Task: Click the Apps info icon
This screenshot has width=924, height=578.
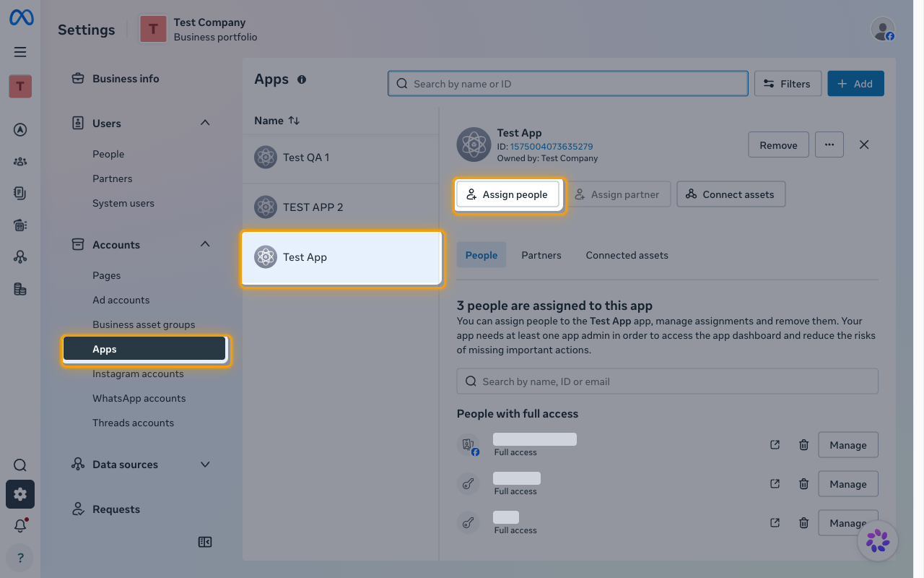Action: tap(302, 79)
